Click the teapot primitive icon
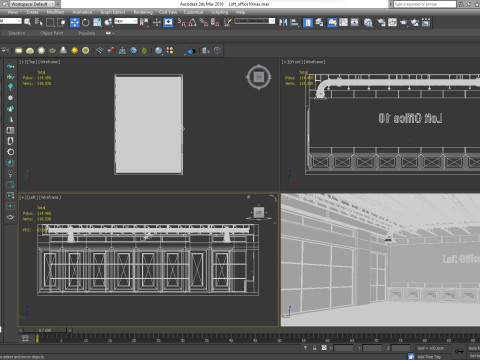The image size is (480, 360). pyautogui.click(x=52, y=50)
